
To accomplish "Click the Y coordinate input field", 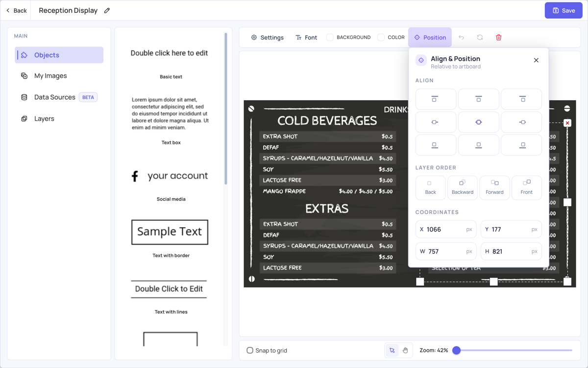I will 511,229.
